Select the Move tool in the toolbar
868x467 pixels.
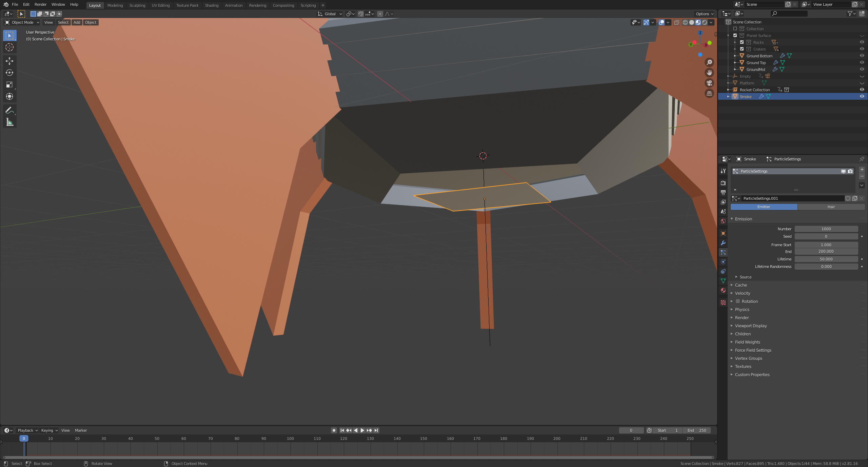9,61
